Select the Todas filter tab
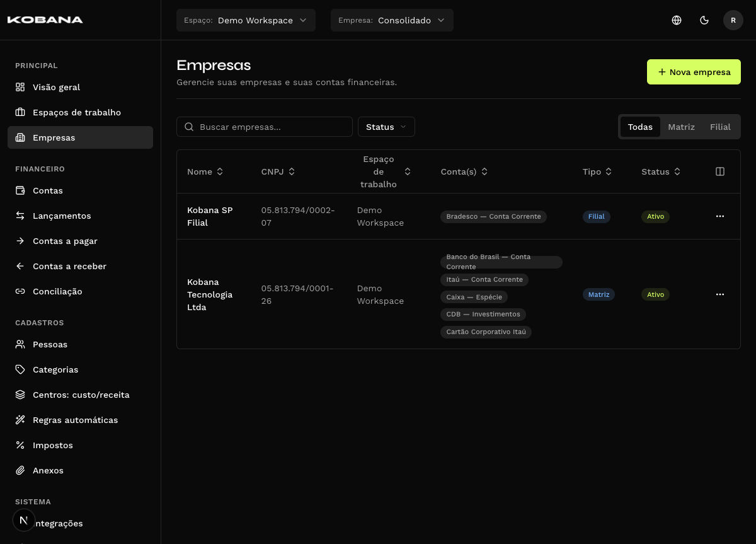The width and height of the screenshot is (756, 544). coord(640,127)
